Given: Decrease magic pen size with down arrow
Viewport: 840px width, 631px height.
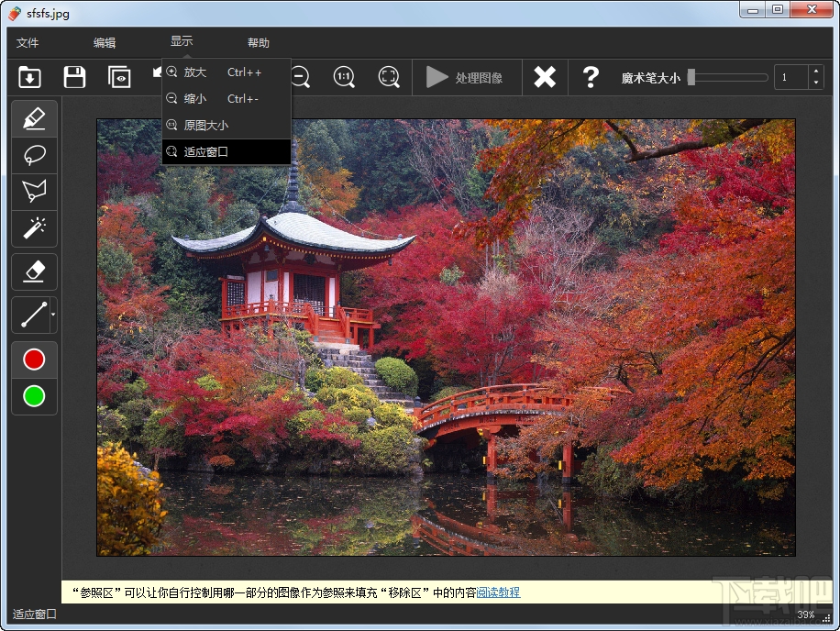Looking at the screenshot, I should 815,83.
